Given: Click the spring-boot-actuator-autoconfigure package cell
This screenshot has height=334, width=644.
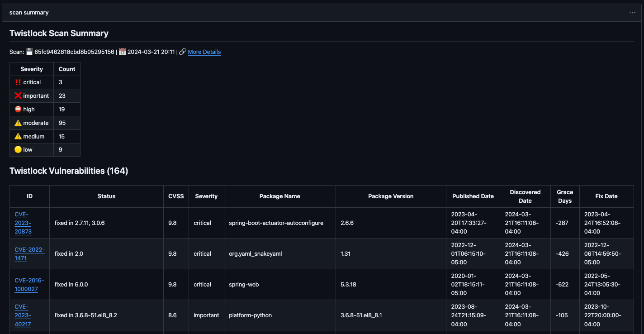Looking at the screenshot, I should pos(276,223).
